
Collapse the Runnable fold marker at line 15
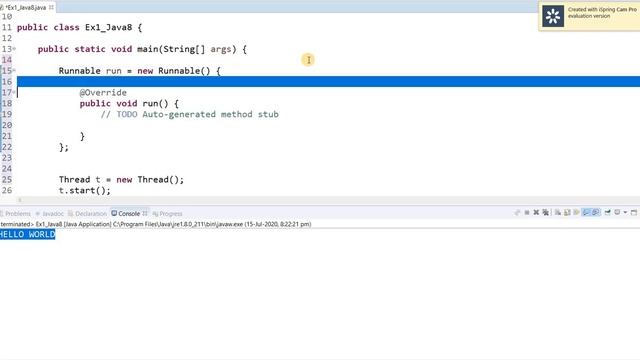[14, 70]
